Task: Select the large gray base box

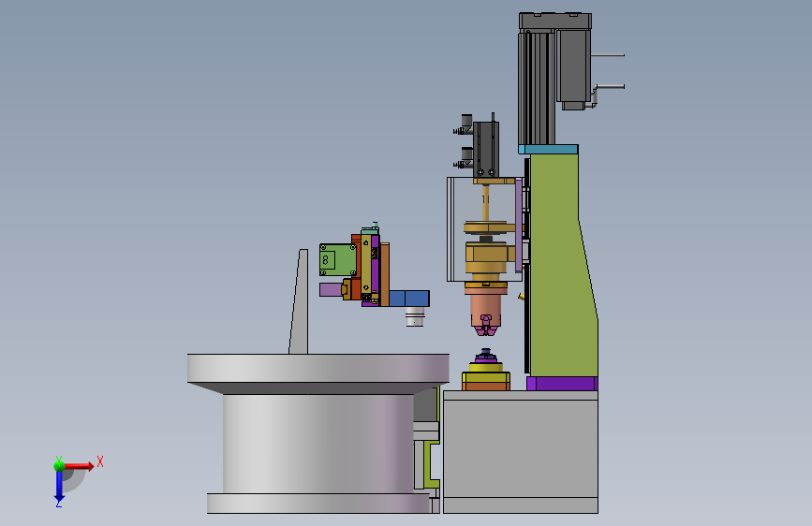Action: (x=521, y=451)
